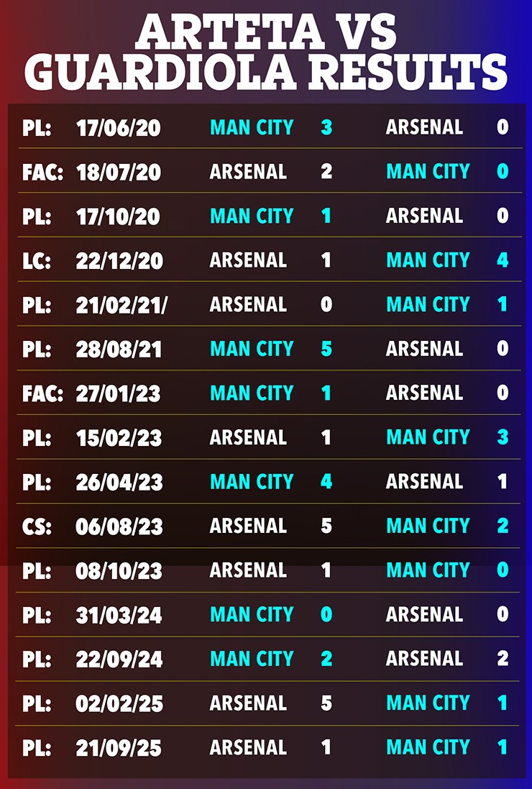This screenshot has height=789, width=532.
Task: Click Man City in the 21/09/25 row
Action: 428,747
